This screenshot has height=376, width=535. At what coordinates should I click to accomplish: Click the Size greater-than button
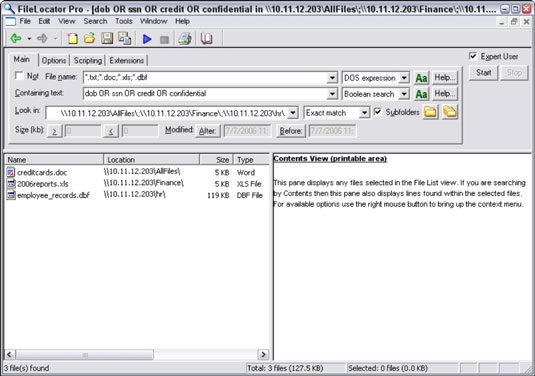[x=55, y=131]
